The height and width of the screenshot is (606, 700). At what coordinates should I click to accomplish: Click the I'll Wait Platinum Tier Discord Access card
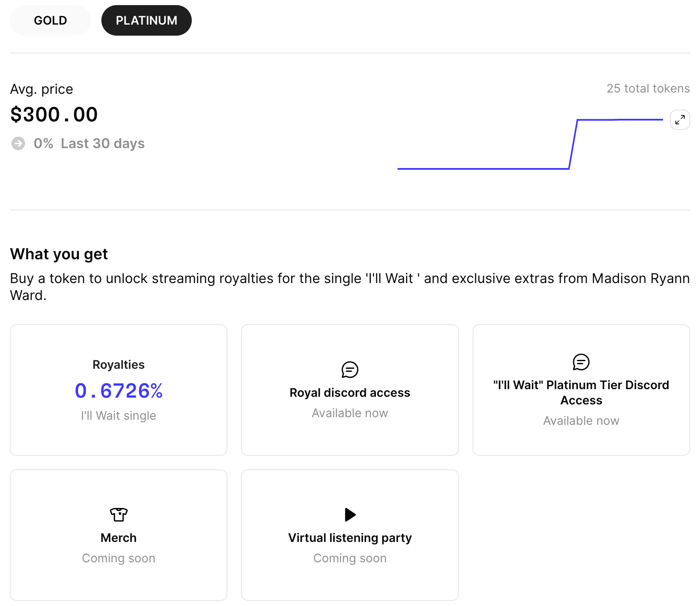point(581,390)
